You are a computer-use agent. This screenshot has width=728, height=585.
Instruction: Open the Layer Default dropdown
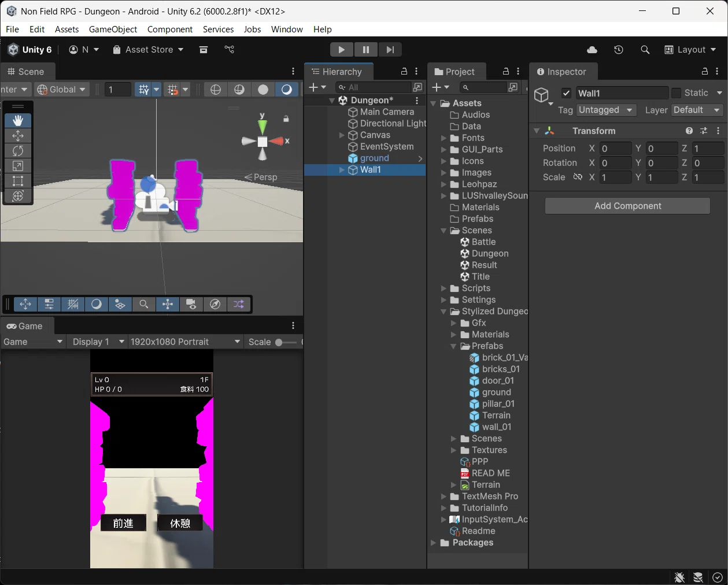(x=697, y=110)
